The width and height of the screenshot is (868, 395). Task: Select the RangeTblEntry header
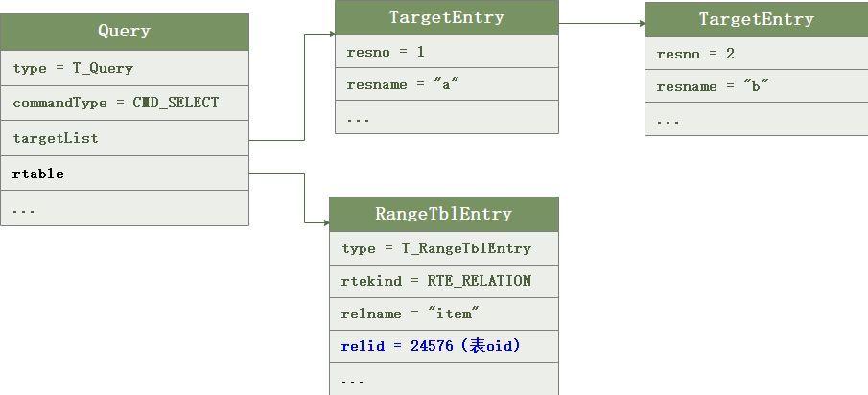(x=444, y=214)
